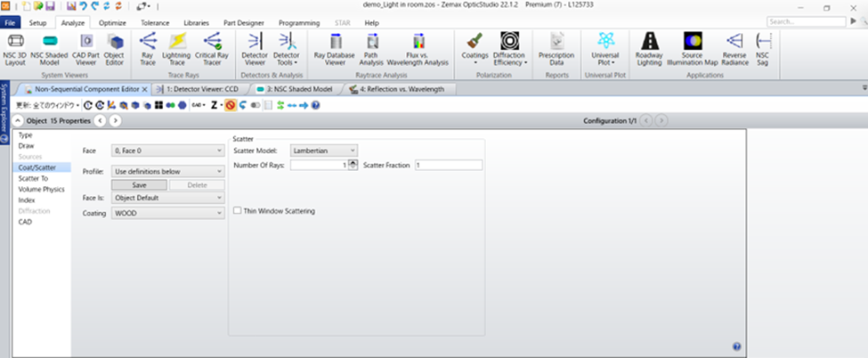Open Reverse Radiance analysis
Viewport: 868px width, 358px height.
coord(735,49)
